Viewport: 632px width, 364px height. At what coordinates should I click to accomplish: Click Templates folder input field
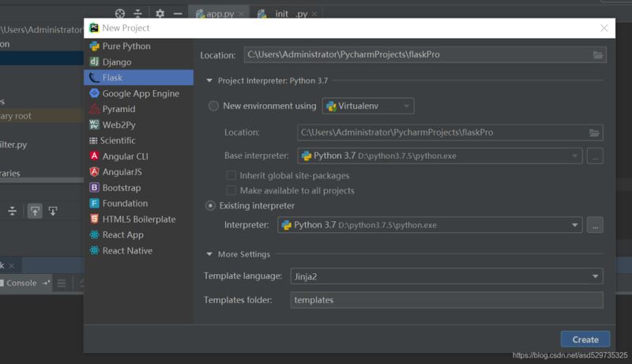(446, 300)
